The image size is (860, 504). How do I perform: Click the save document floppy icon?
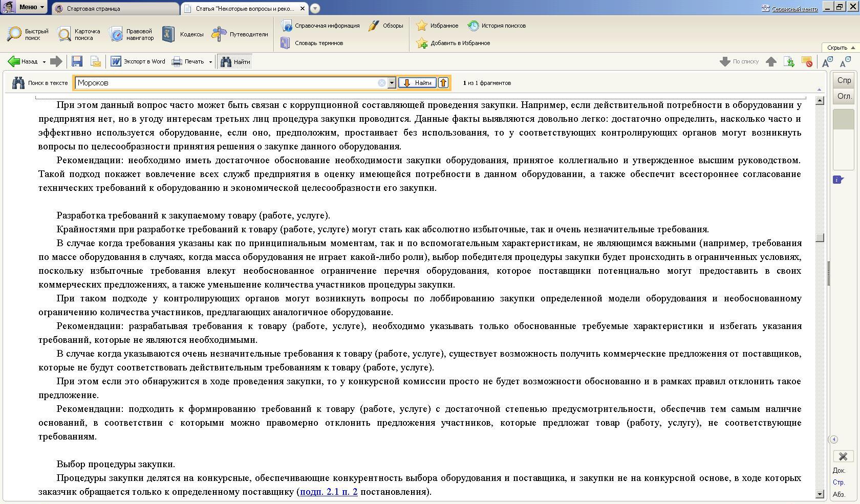pos(77,61)
